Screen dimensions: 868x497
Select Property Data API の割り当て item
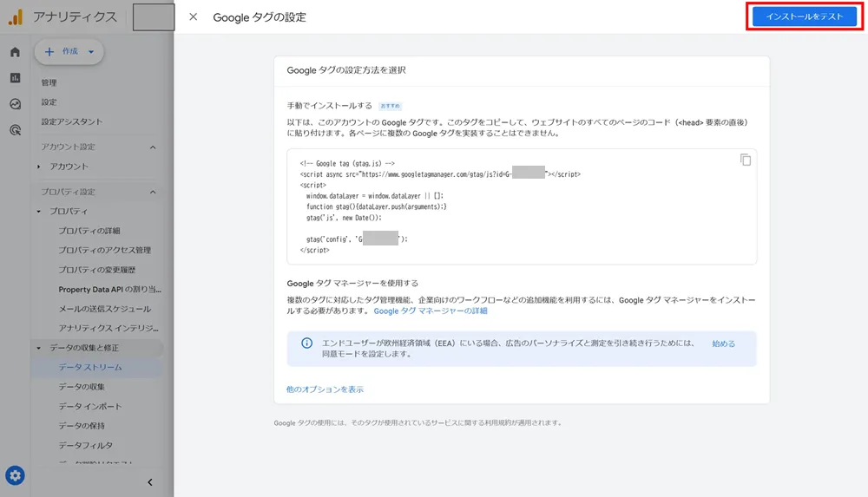pyautogui.click(x=109, y=289)
